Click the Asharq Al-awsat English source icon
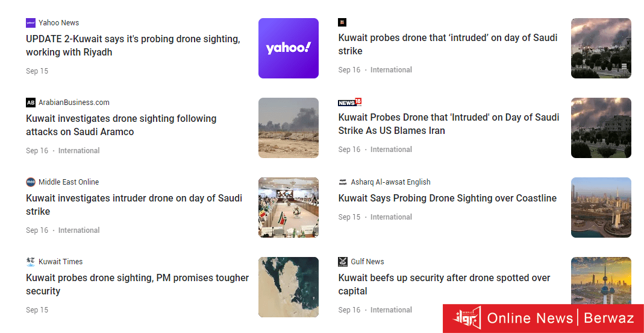The height and width of the screenshot is (333, 644). [x=343, y=182]
